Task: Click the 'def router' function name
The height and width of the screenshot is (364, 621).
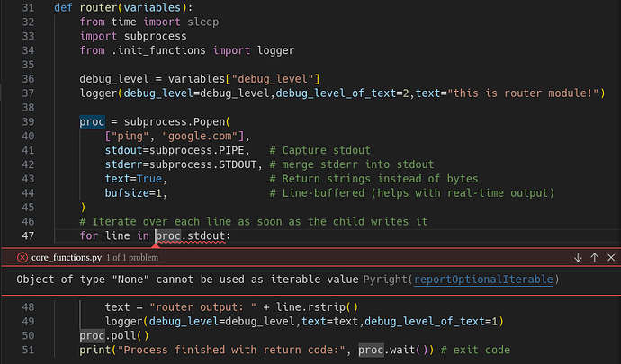Action: (x=98, y=7)
